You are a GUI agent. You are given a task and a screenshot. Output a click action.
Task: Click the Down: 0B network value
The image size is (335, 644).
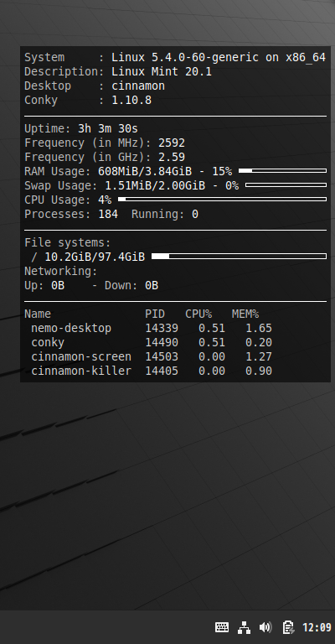click(x=131, y=285)
